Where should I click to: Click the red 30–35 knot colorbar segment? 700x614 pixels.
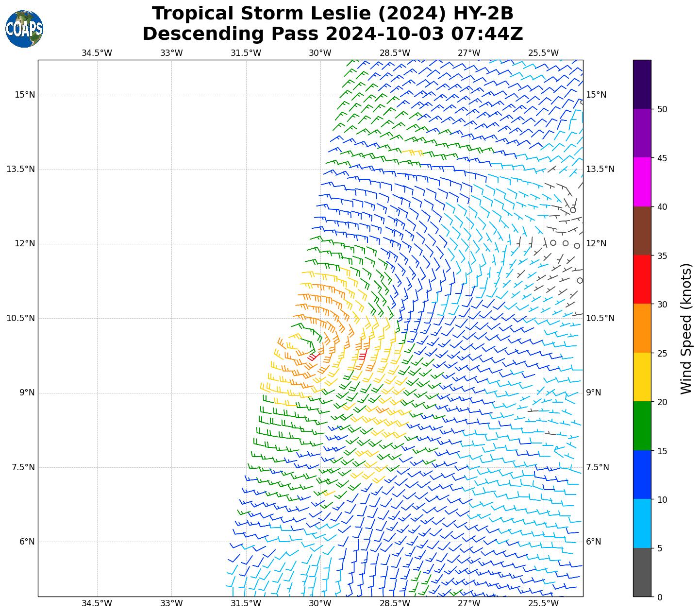point(642,279)
